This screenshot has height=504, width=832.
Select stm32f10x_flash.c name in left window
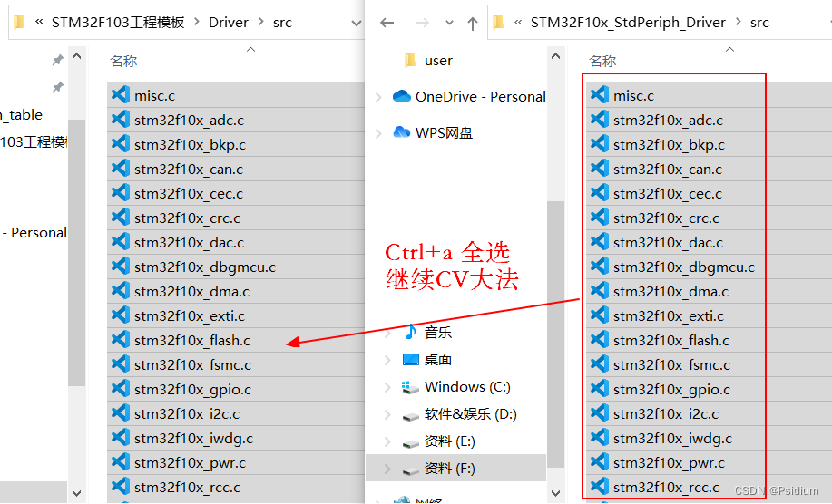click(x=192, y=340)
